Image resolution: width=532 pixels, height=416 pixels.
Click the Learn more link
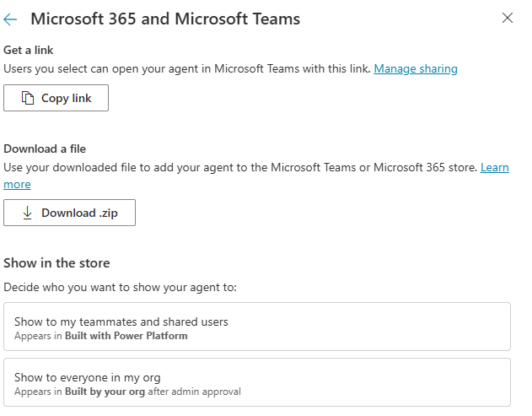click(x=495, y=168)
